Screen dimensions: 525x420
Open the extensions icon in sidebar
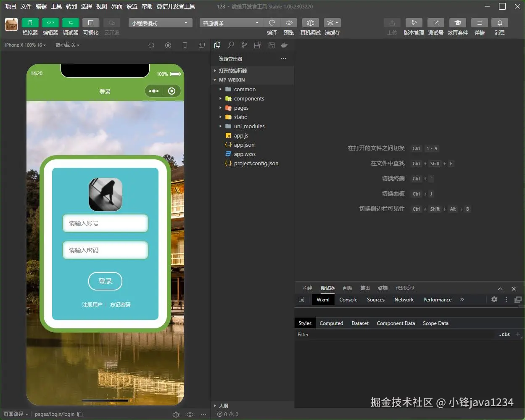click(x=258, y=45)
